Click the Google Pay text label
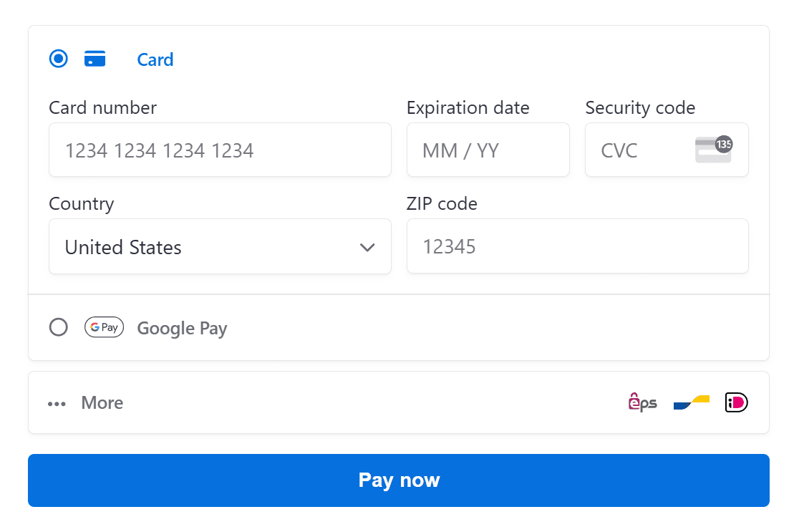The height and width of the screenshot is (532, 794). [x=182, y=328]
